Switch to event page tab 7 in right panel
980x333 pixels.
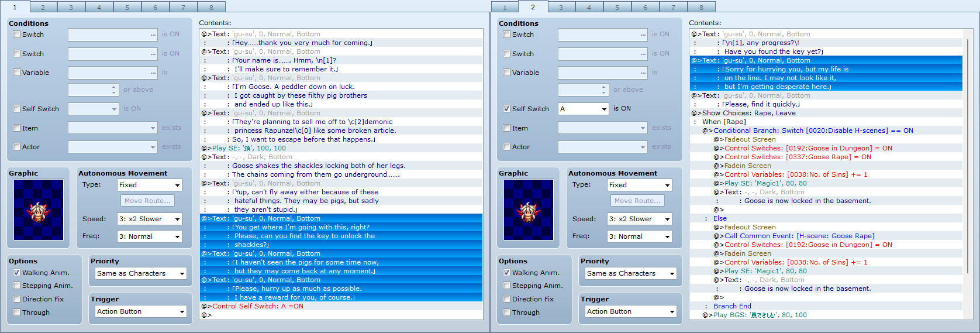pyautogui.click(x=674, y=7)
